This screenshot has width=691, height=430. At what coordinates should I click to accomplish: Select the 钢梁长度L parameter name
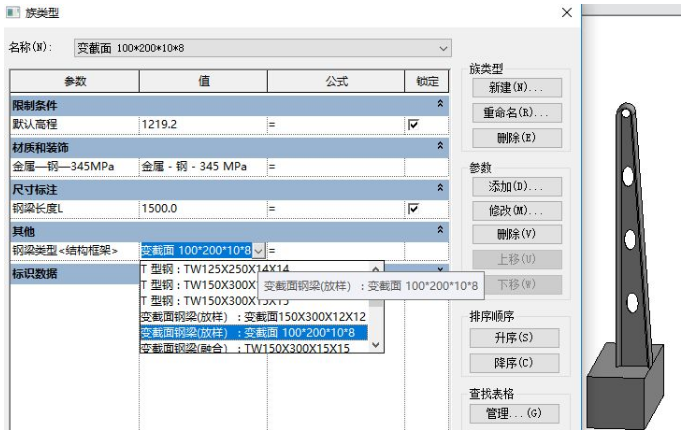pyautogui.click(x=38, y=208)
